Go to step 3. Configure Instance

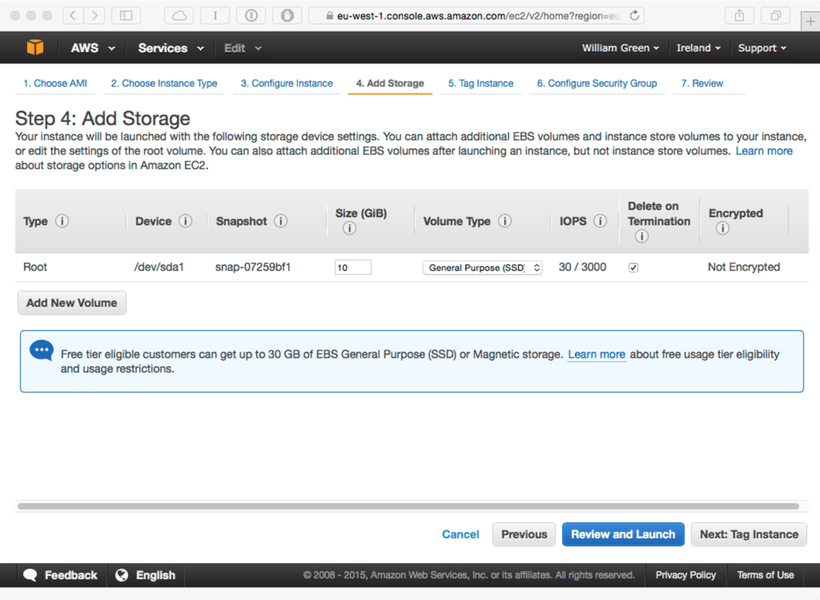(287, 83)
